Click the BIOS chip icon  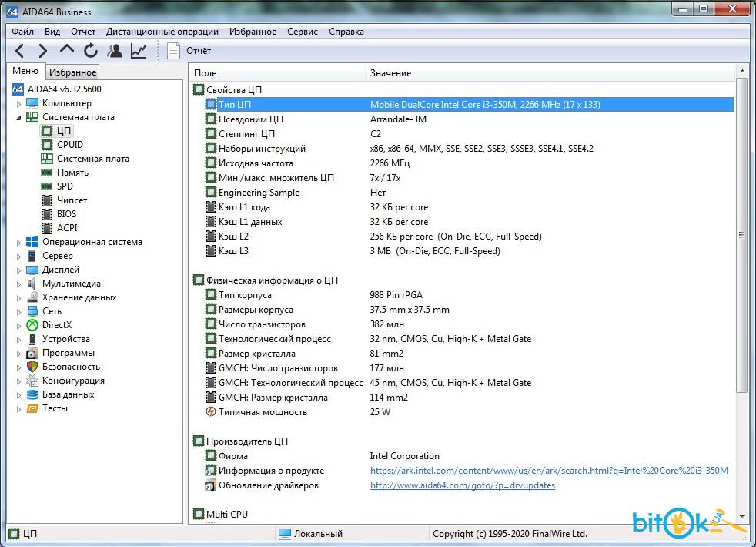[x=47, y=213]
